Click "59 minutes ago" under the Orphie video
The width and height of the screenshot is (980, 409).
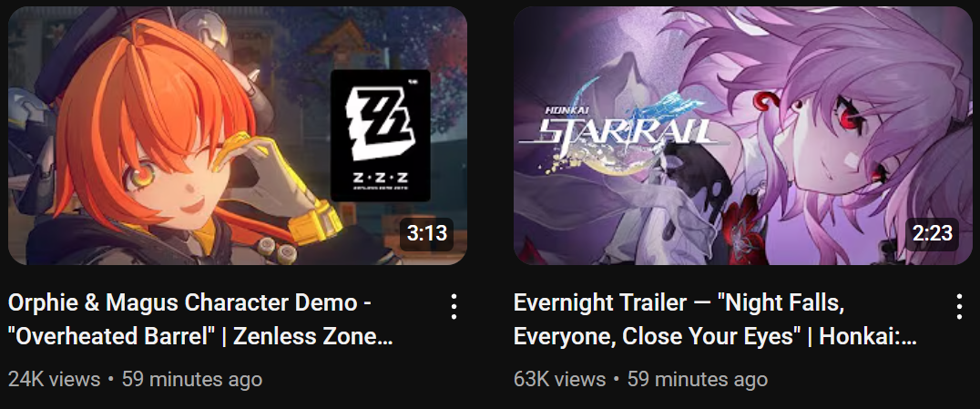[192, 379]
